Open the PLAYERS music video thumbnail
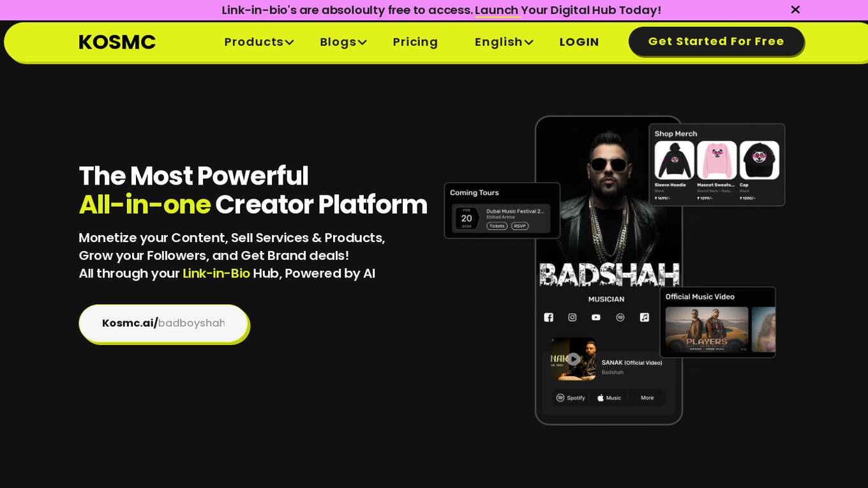Viewport: 868px width, 488px height. coord(707,330)
